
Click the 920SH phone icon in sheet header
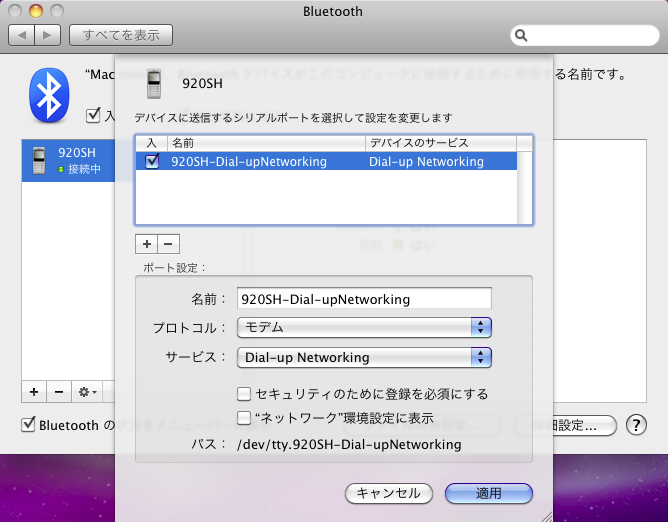[155, 83]
